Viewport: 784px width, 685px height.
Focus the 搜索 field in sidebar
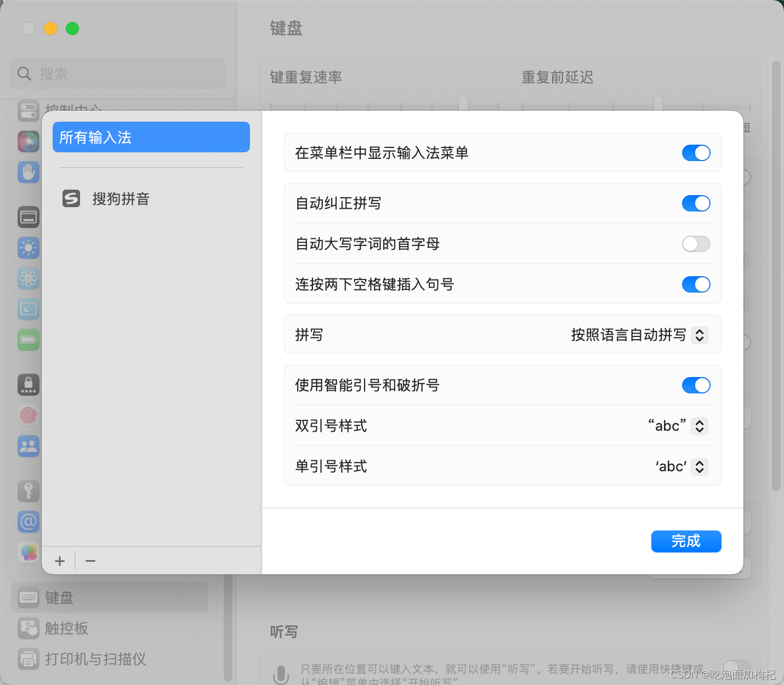[118, 73]
